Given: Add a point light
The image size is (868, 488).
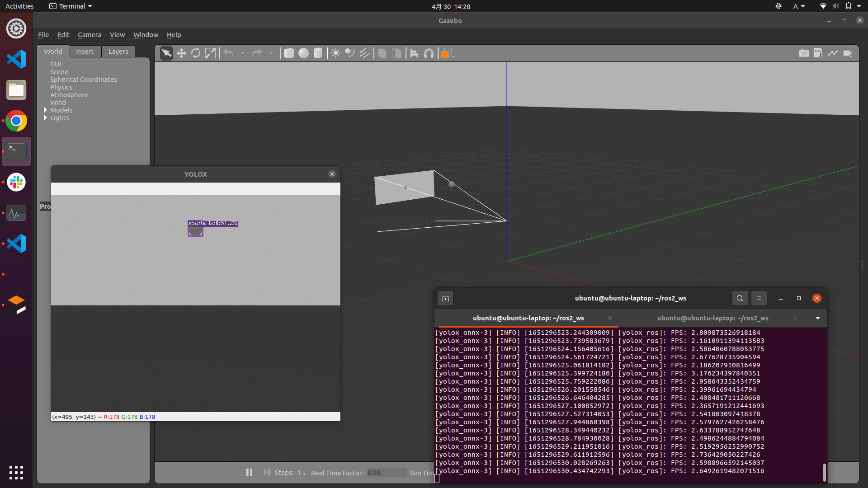Looking at the screenshot, I should pyautogui.click(x=335, y=53).
